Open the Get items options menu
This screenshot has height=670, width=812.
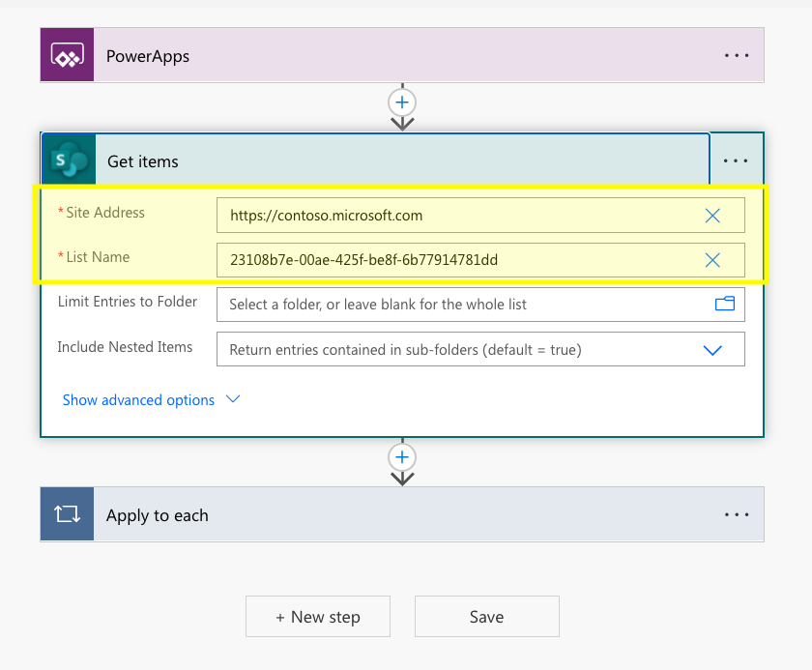click(738, 160)
